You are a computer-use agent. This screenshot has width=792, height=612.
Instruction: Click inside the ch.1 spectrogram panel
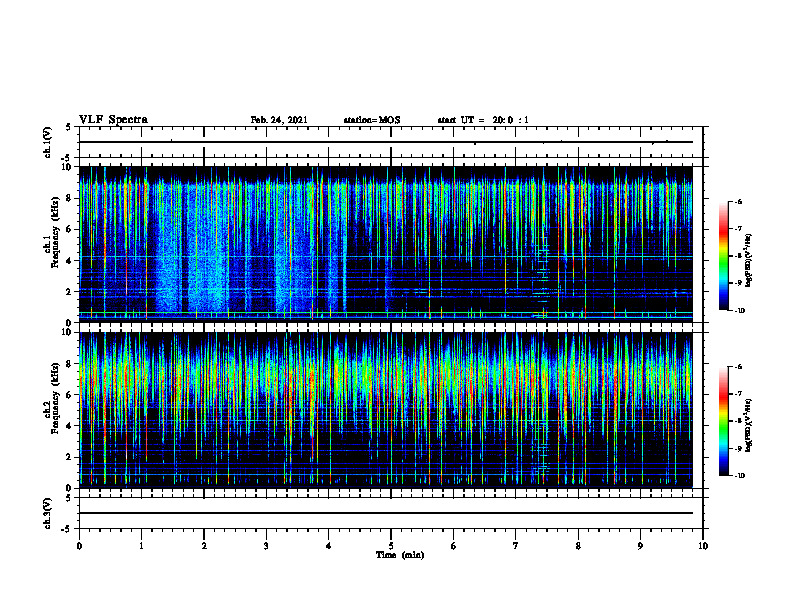pos(386,244)
